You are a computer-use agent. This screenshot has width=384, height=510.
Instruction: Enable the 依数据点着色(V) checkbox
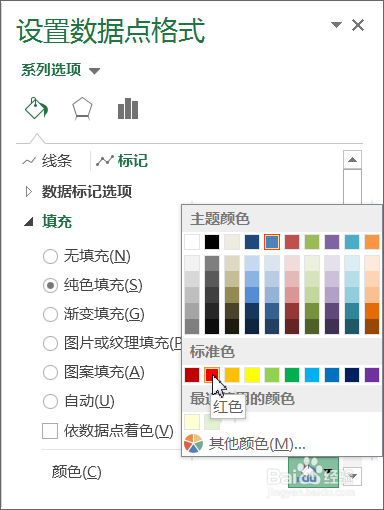(50, 431)
